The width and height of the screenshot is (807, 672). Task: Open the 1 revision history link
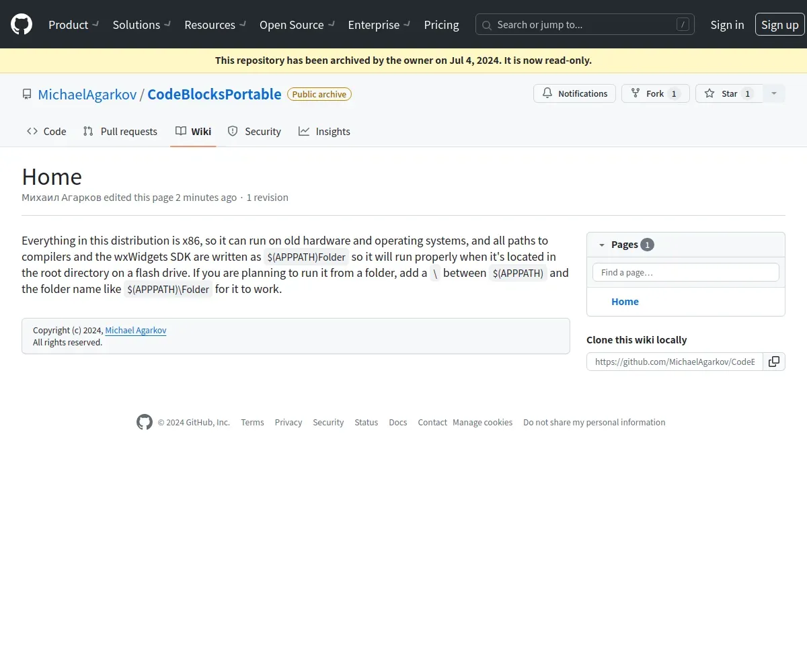coord(267,198)
